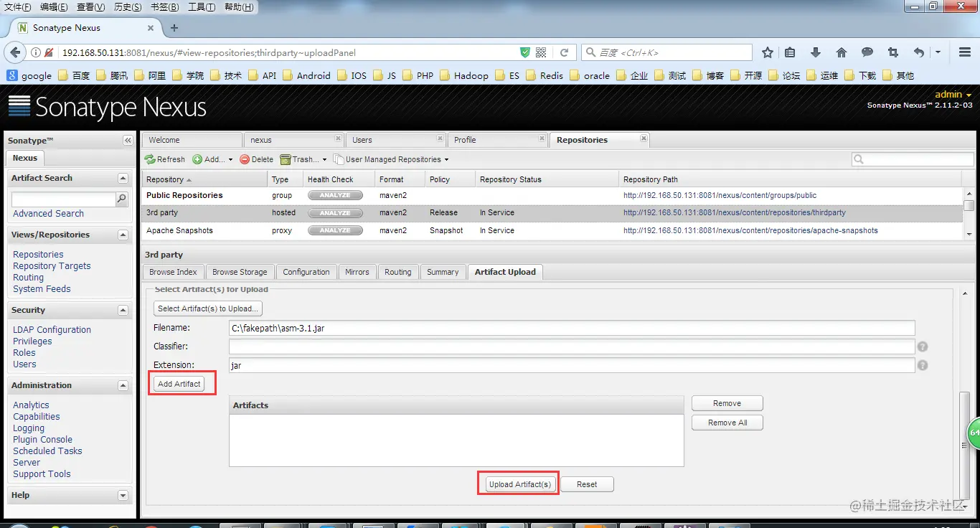The width and height of the screenshot is (980, 528).
Task: Close the Sonatype Nexus browser tab
Action: click(x=151, y=28)
